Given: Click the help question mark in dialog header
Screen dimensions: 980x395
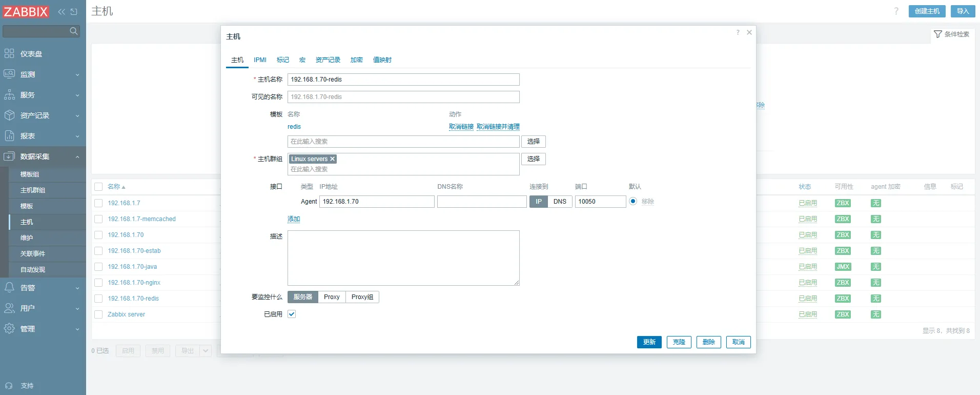Looking at the screenshot, I should 738,32.
